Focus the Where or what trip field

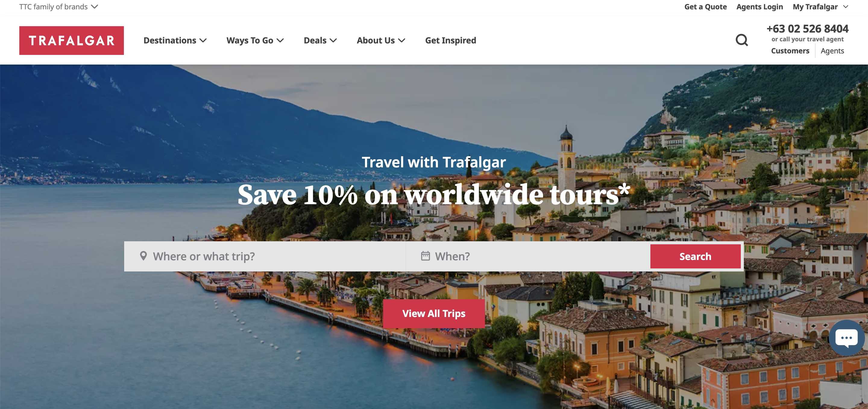point(265,256)
